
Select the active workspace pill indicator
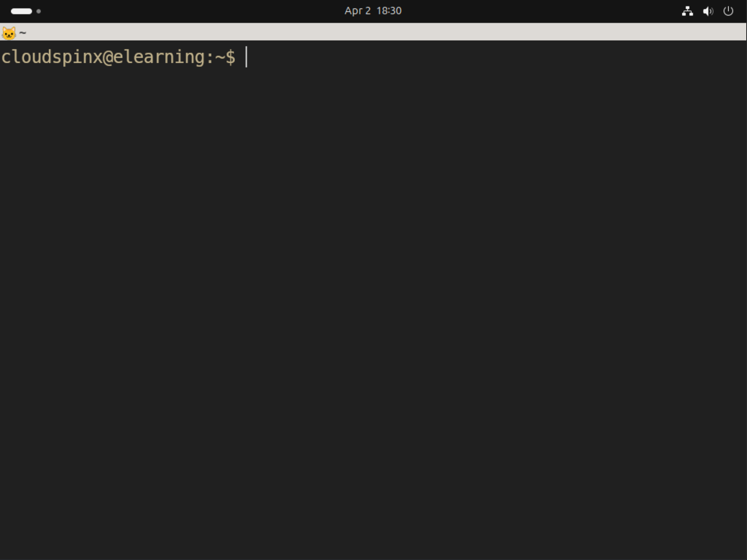[21, 11]
